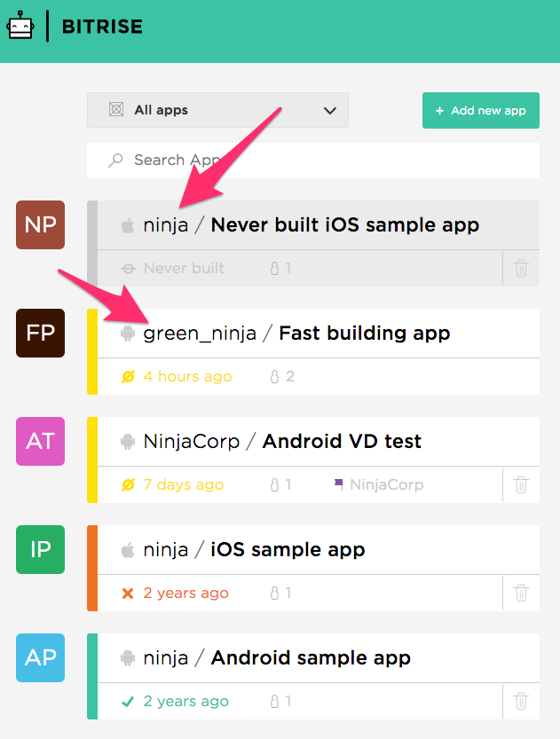Open the IP avatar tile
Viewport: 560px width, 739px height.
pyautogui.click(x=41, y=549)
